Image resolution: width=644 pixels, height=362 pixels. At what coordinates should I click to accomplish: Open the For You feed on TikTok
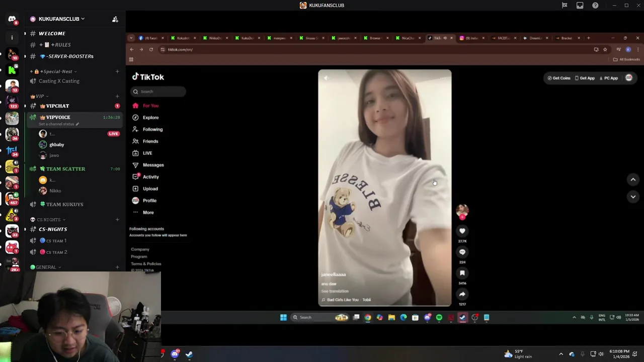click(146, 106)
